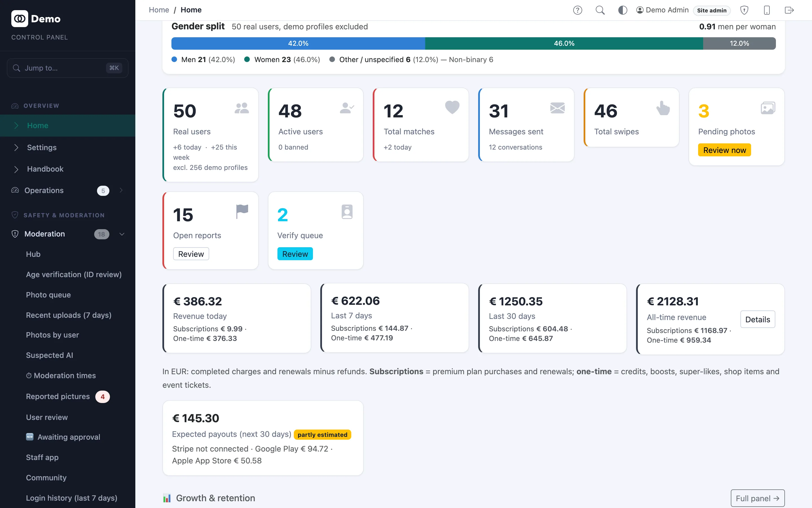Click blue 42.0% men bar segment

pyautogui.click(x=298, y=43)
